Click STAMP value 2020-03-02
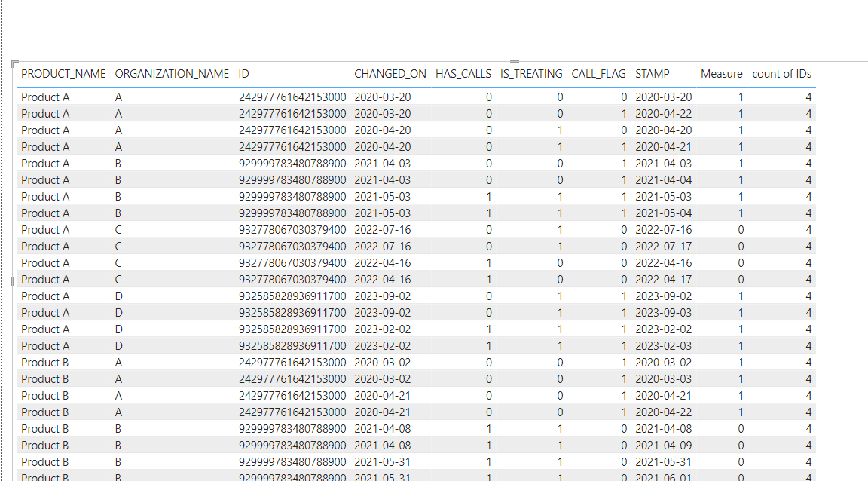Viewport: 868px width, 481px height. [663, 363]
